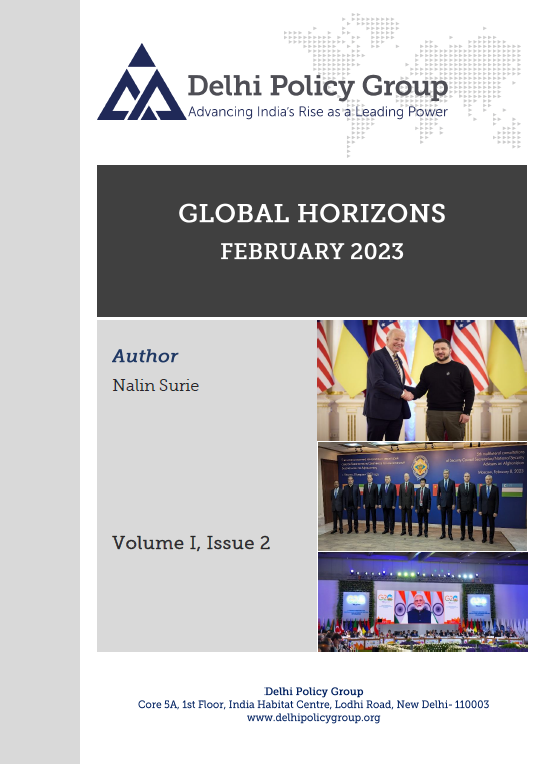Screen dimensions: 543x764
Task: Open the www.delhipolicygroup.org link
Action: [x=313, y=718]
